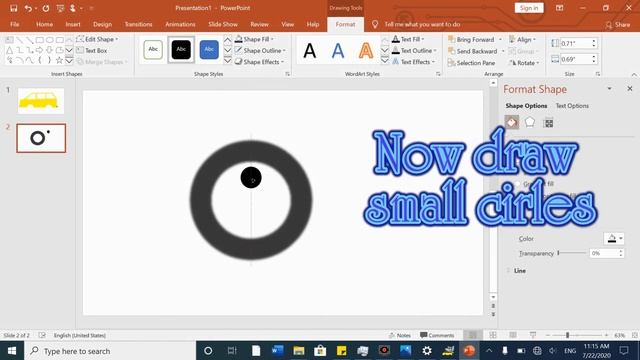
Task: Apply the blue filled Abc shape style
Action: tap(209, 49)
